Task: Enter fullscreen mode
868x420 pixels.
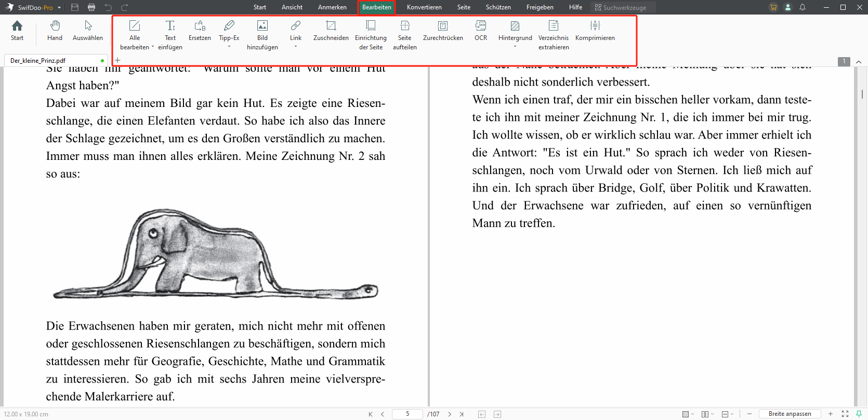Action: click(845, 414)
